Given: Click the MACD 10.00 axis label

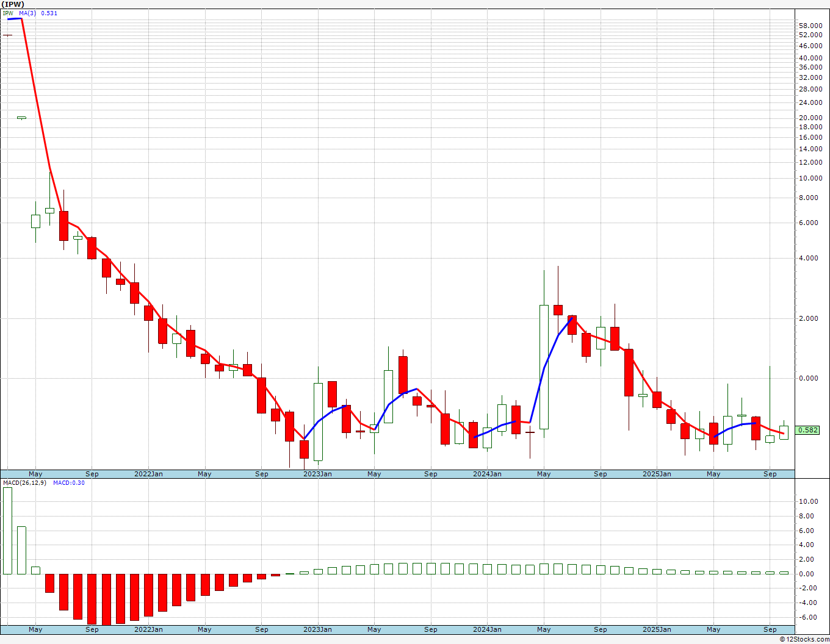Looking at the screenshot, I should pos(808,502).
